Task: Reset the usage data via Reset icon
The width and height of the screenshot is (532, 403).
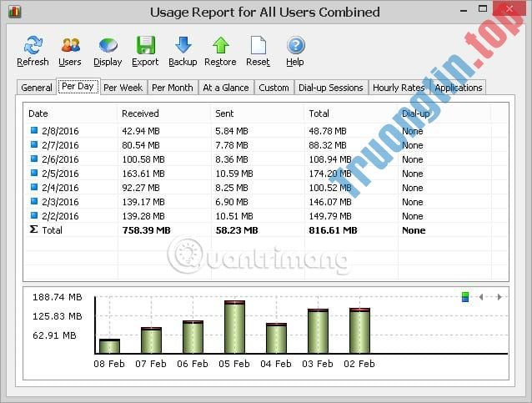Action: coord(258,47)
